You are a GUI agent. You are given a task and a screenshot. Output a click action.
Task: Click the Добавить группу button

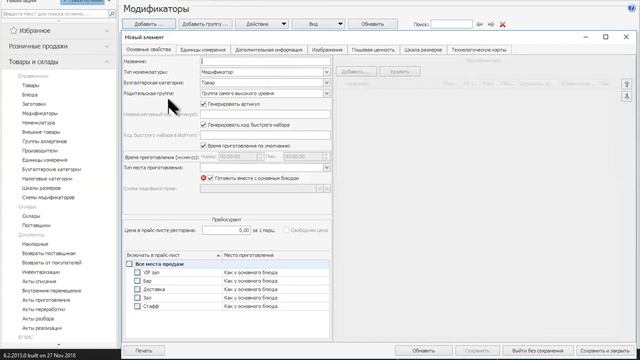tap(205, 24)
